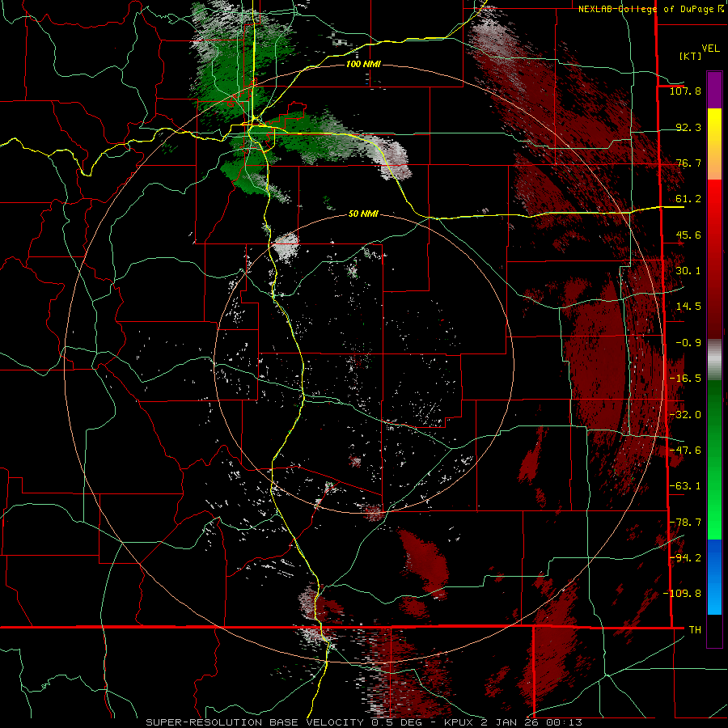The image size is (728, 728).
Task: Click the -0.9 velocity scale value
Action: click(x=688, y=343)
